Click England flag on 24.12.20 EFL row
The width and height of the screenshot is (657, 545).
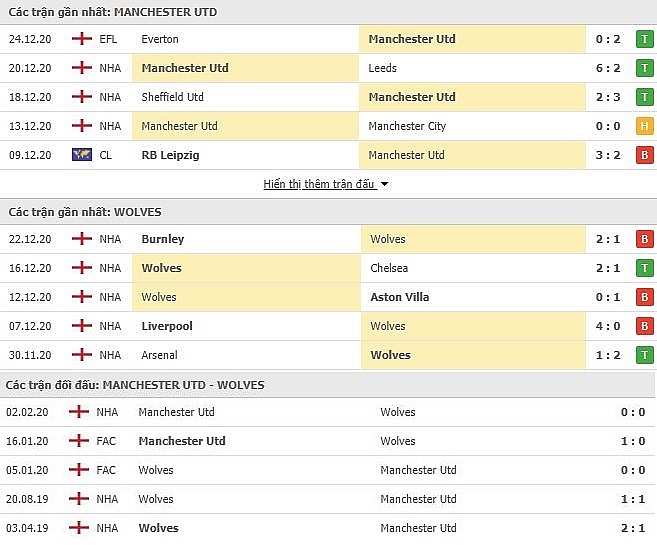[82, 39]
